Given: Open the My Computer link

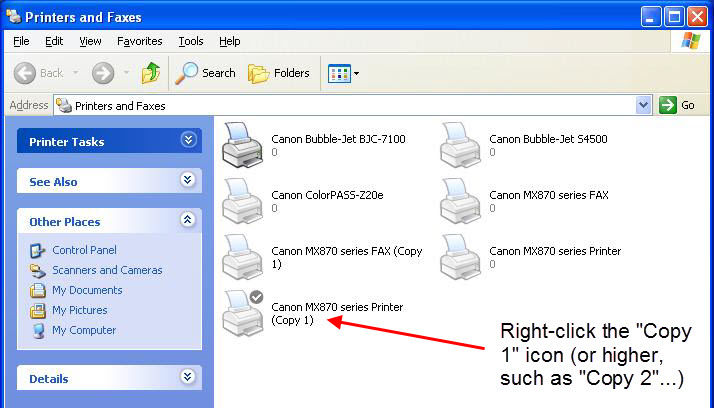Looking at the screenshot, I should [84, 330].
